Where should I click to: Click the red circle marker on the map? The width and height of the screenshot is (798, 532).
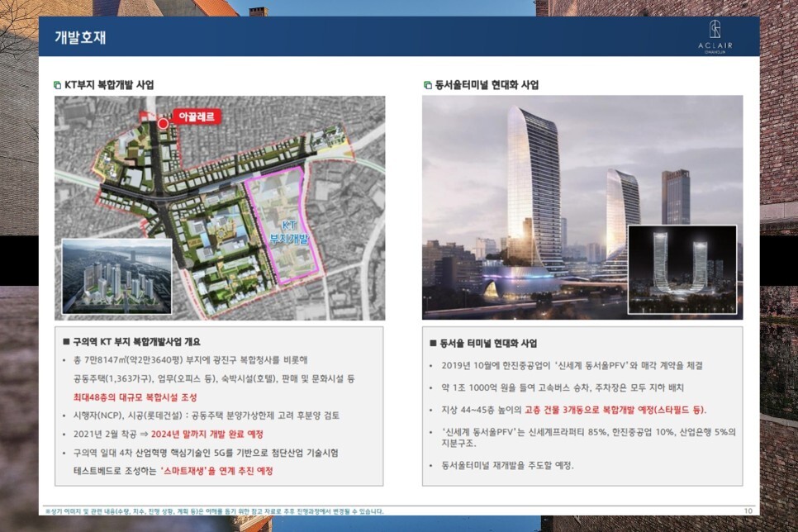[163, 123]
